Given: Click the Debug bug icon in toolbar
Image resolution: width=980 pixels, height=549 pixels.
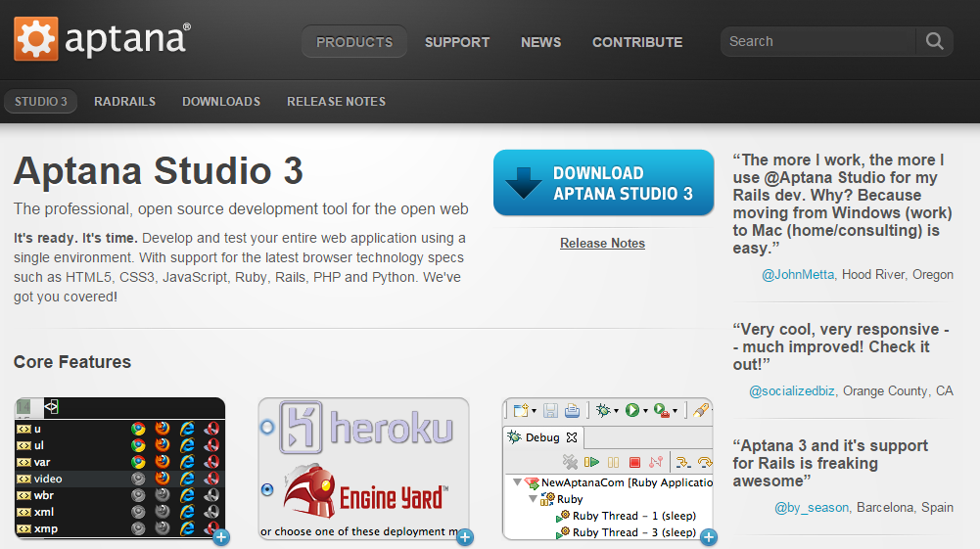Looking at the screenshot, I should click(x=603, y=410).
